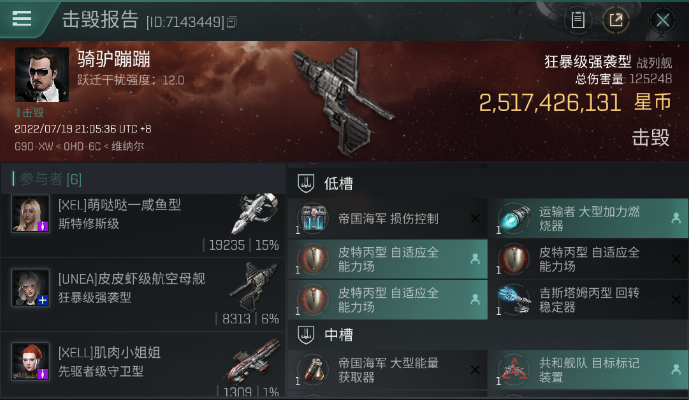
Task: Open the 骑驴蹦蹦 pilot portrait
Action: [42, 75]
